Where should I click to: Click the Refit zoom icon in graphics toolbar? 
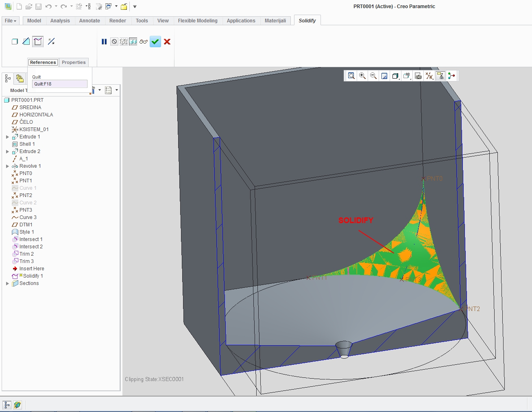tap(351, 76)
